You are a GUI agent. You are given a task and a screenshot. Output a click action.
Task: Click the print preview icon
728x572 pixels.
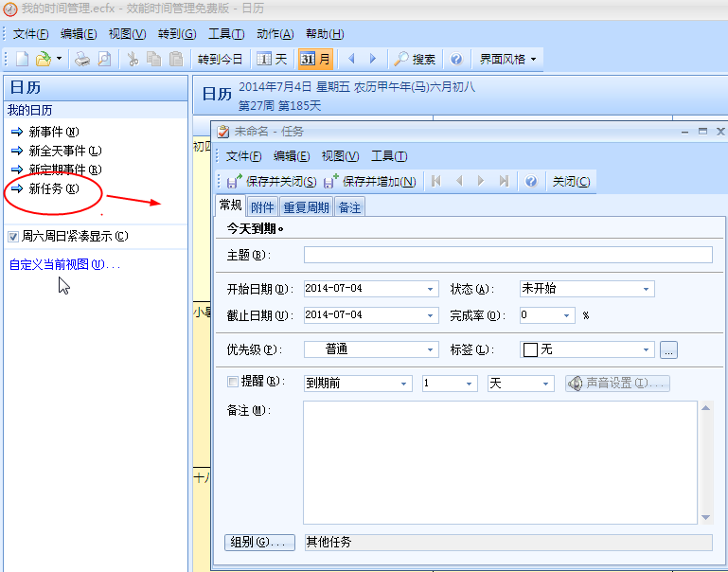tap(105, 59)
